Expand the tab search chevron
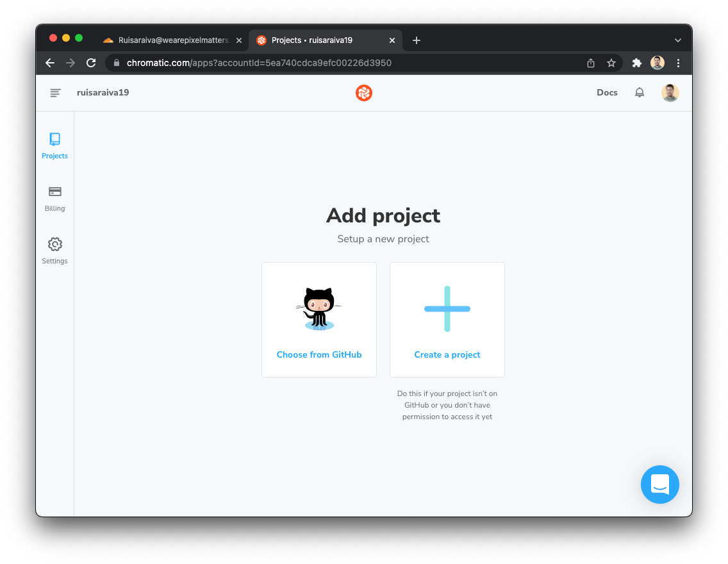The image size is (728, 564). (x=678, y=40)
